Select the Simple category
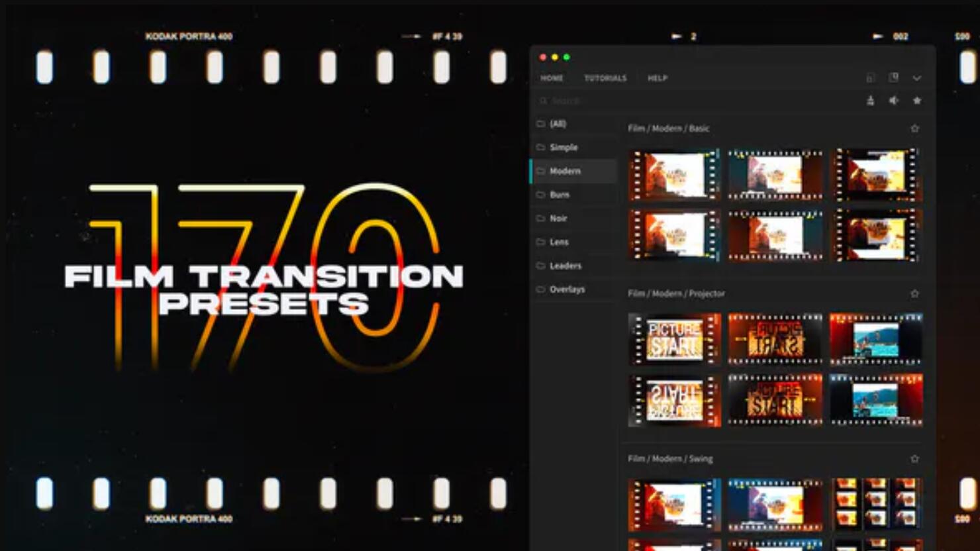This screenshot has height=551, width=980. pyautogui.click(x=573, y=147)
